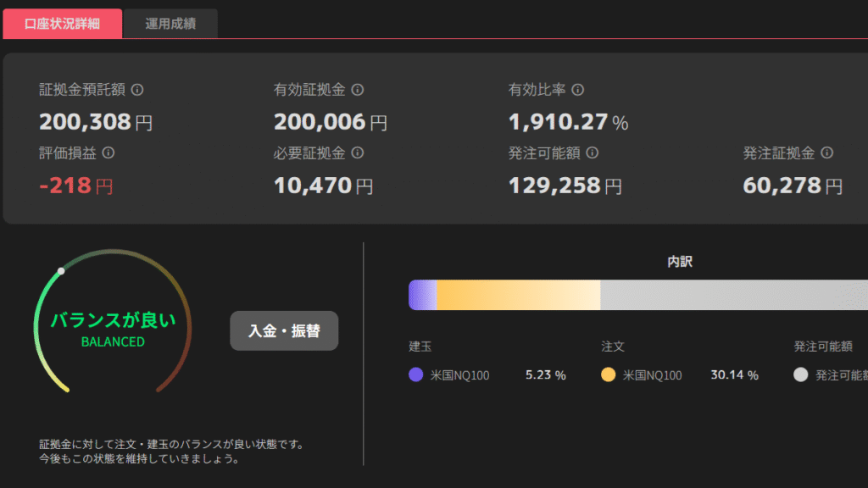This screenshot has height=488, width=868.
Task: Click info icon next to 発注可能額
Action: pyautogui.click(x=593, y=152)
